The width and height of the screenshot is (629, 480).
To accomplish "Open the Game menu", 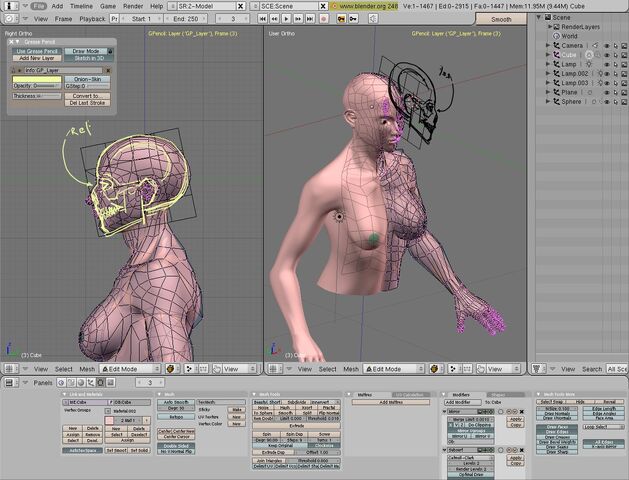I will (x=108, y=6).
